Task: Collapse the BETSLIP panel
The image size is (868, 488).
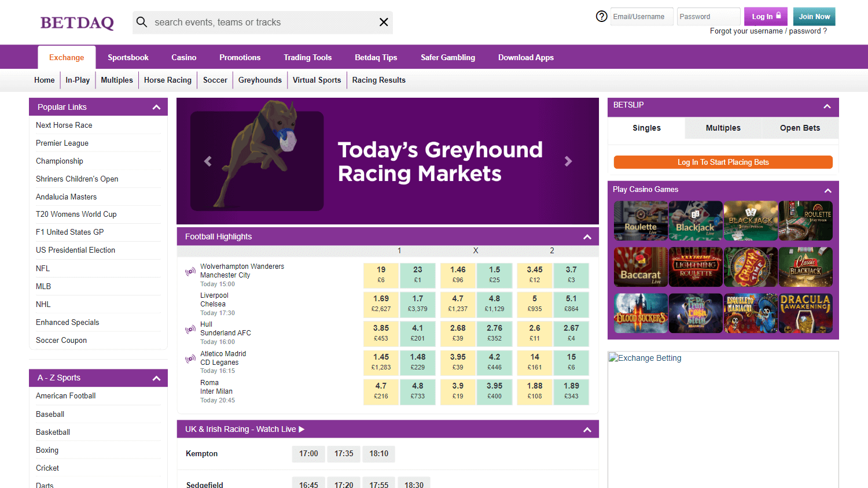Action: (827, 106)
